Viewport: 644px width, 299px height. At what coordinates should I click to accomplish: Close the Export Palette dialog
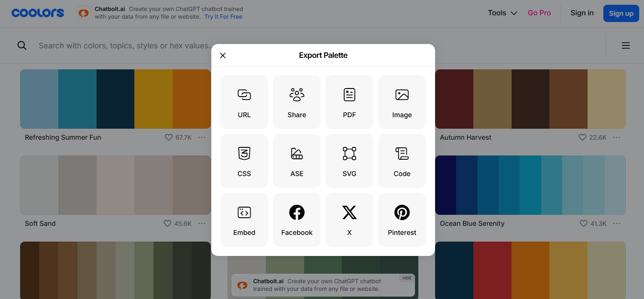[223, 55]
